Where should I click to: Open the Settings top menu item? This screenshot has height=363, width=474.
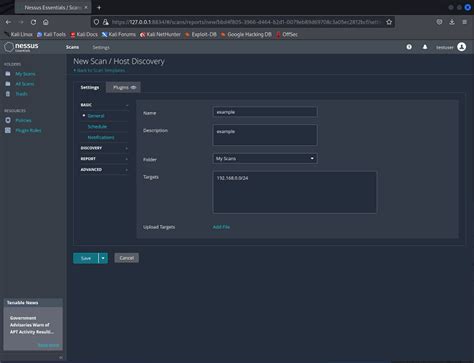tap(101, 47)
